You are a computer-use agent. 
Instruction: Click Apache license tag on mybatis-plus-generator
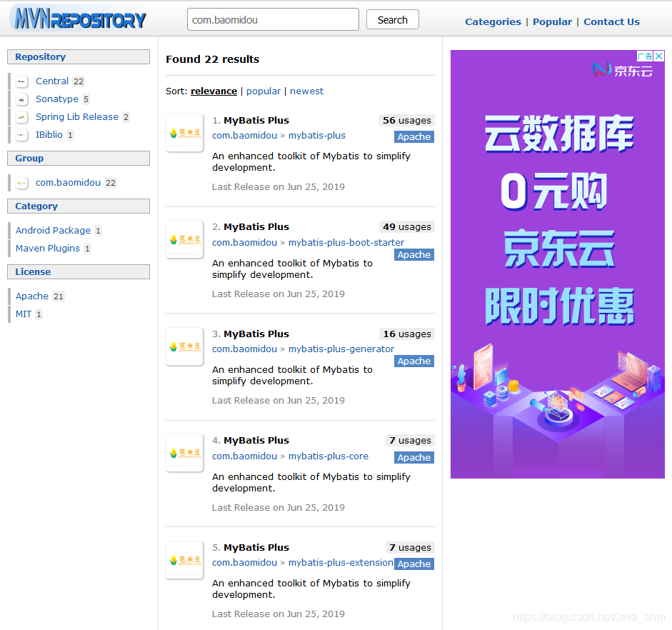(x=414, y=361)
